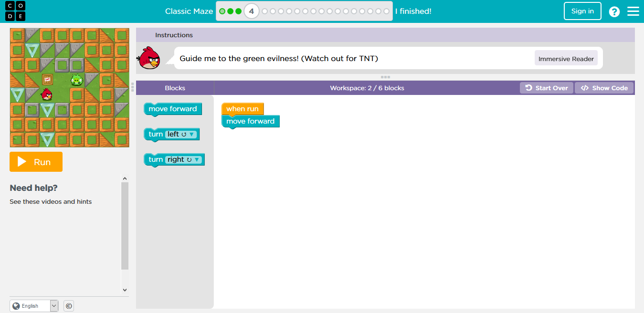Open the hamburger menu in the header
The width and height of the screenshot is (644, 313).
(x=633, y=11)
